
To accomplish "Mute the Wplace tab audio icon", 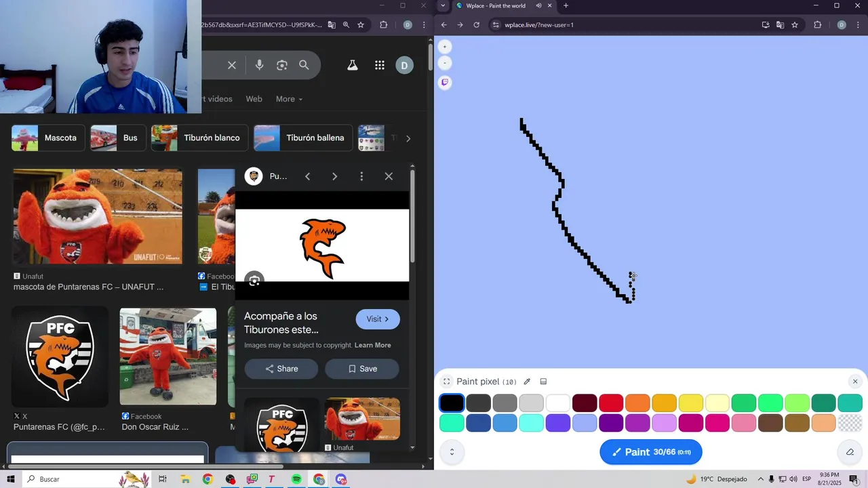I will pyautogui.click(x=538, y=5).
